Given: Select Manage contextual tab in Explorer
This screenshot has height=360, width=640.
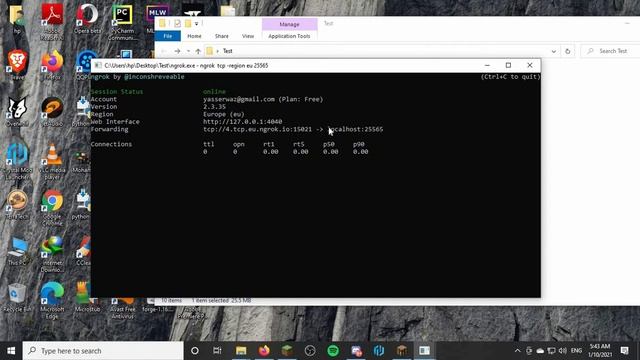Looking at the screenshot, I should (x=289, y=24).
